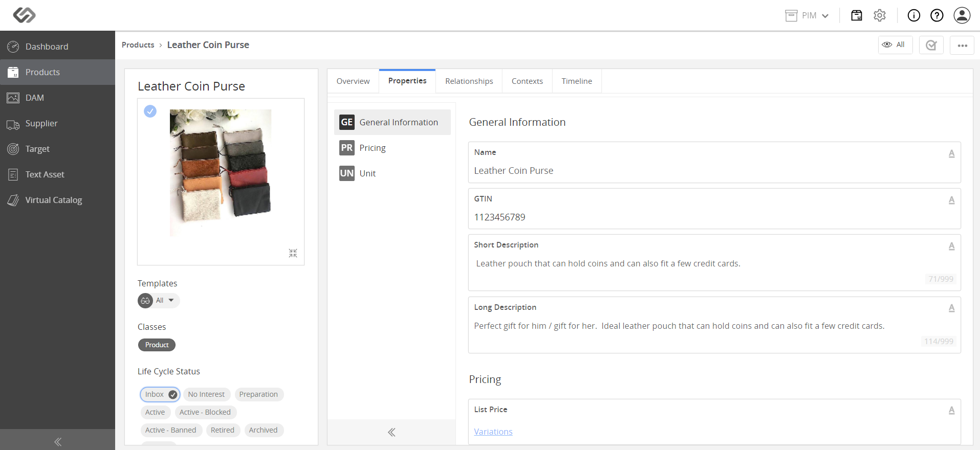Open the Products sidebar item
Screen dimensions: 980x450
pyautogui.click(x=57, y=72)
